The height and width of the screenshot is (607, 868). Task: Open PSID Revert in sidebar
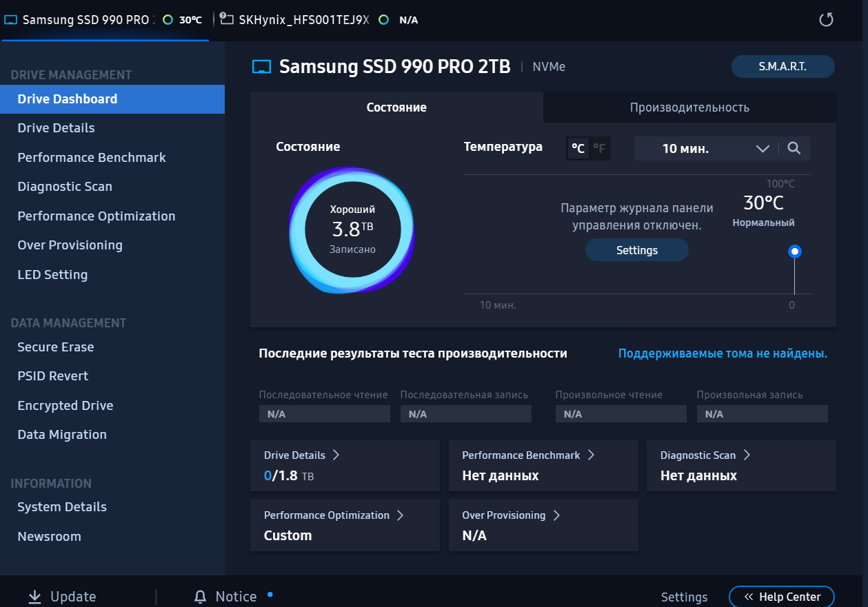[x=112, y=376]
